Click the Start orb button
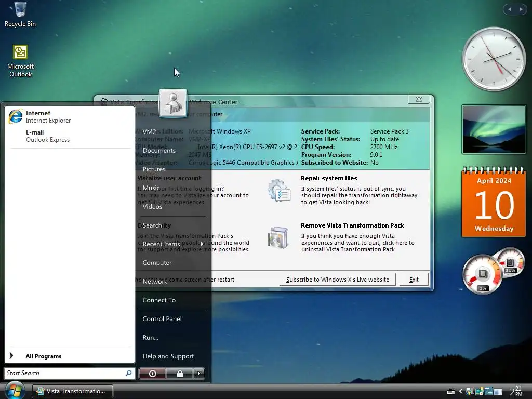 click(15, 391)
